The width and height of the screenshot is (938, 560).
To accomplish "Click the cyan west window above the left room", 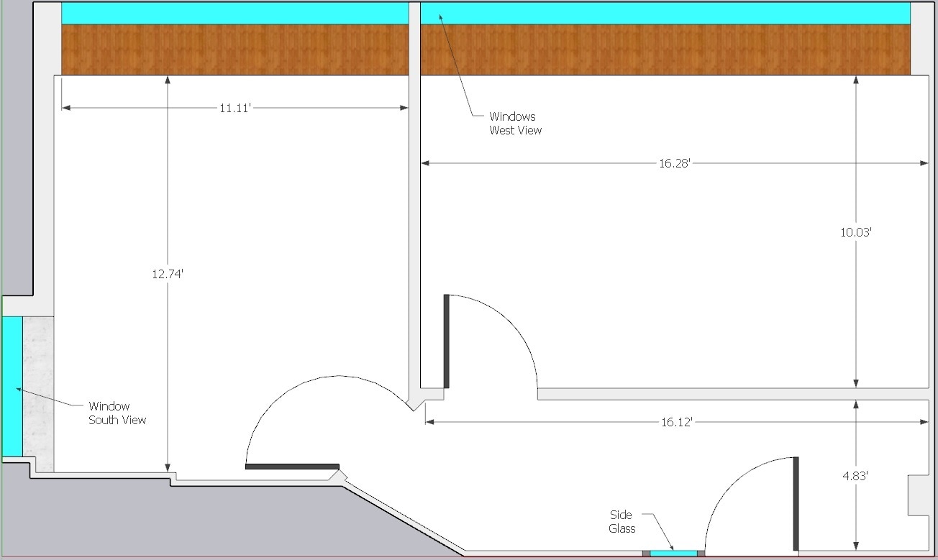I will [235, 13].
